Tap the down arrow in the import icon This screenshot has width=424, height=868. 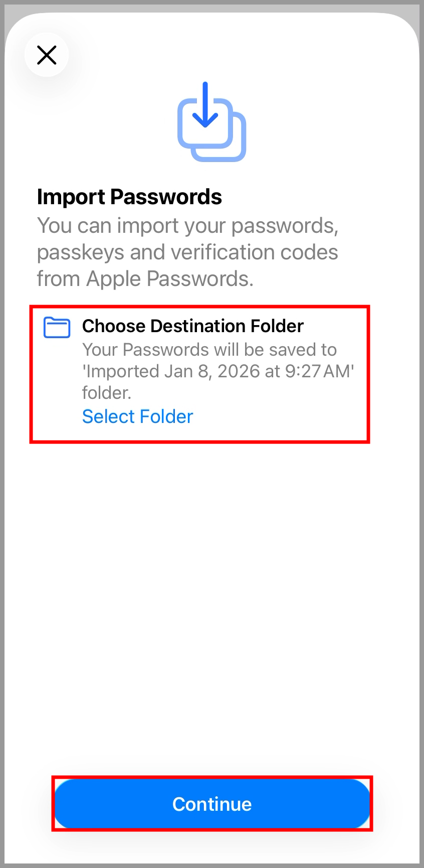(205, 105)
